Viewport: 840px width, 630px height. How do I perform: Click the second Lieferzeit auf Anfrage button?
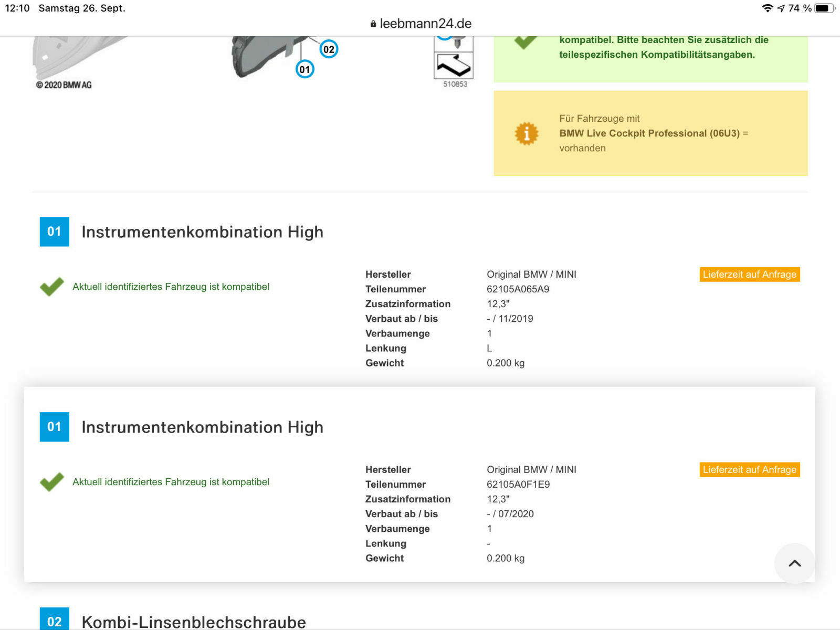[750, 470]
